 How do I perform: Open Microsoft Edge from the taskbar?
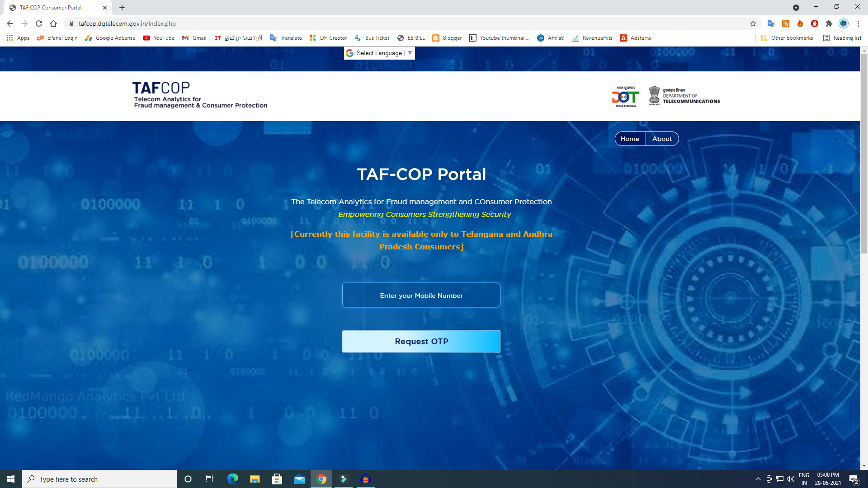coord(232,479)
